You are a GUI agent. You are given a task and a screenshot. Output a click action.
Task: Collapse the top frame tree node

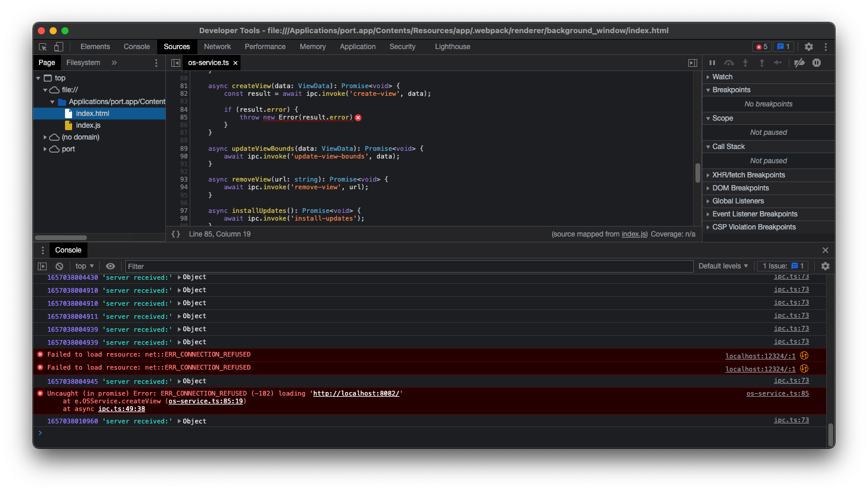pyautogui.click(x=38, y=78)
